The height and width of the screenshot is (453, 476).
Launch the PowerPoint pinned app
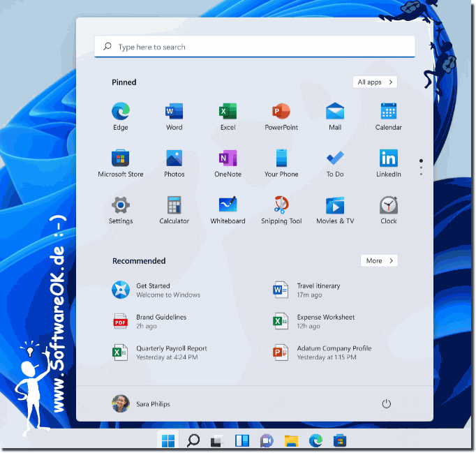pos(281,117)
